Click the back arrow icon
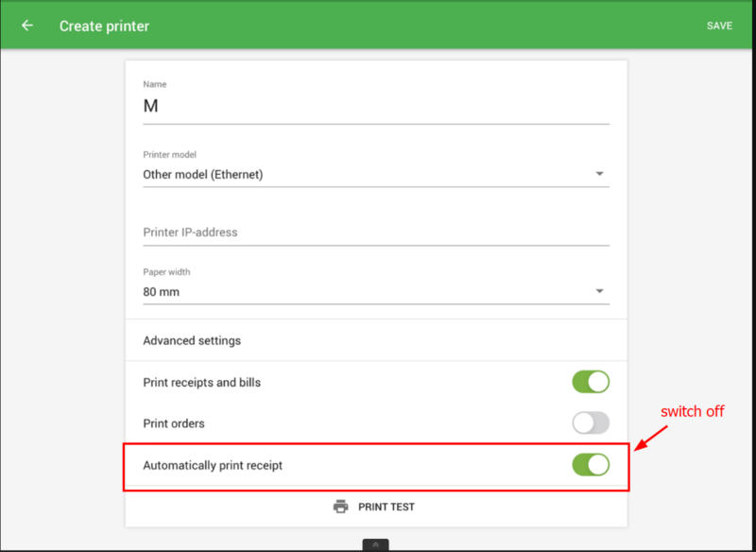Viewport: 756px width, 552px height. pyautogui.click(x=27, y=26)
